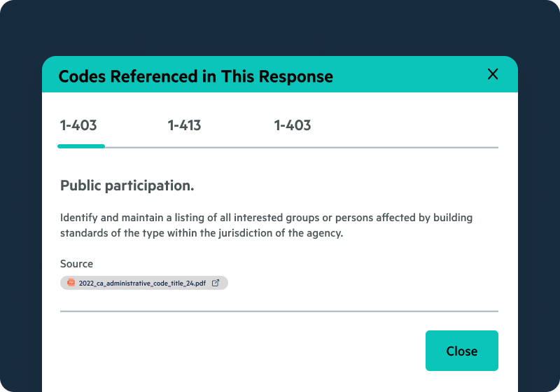Click the "Codes Referenced in This Response" title

[x=195, y=76]
